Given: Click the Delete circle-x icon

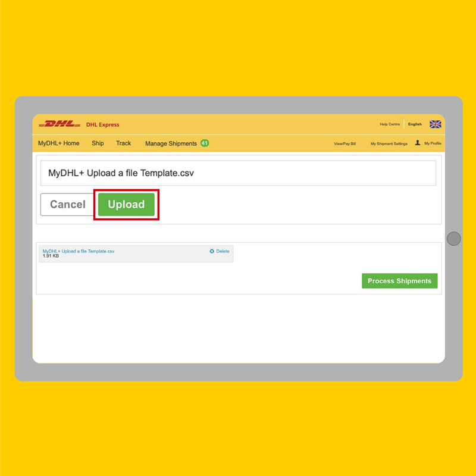Looking at the screenshot, I should pos(212,251).
